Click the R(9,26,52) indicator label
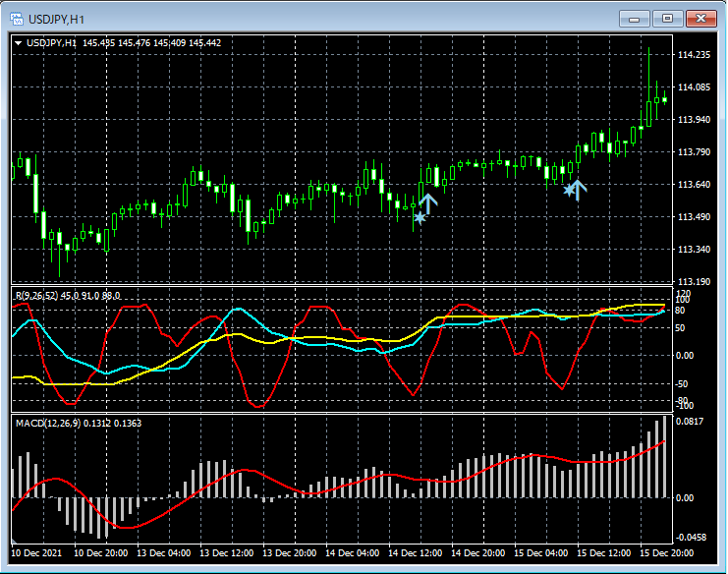728x574 pixels. click(x=37, y=296)
